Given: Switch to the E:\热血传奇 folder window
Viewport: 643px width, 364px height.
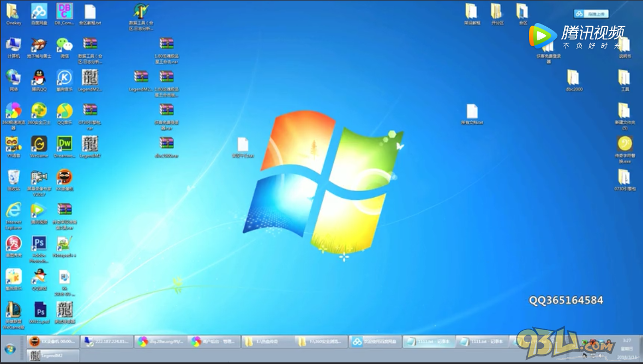Looking at the screenshot, I should point(268,342).
